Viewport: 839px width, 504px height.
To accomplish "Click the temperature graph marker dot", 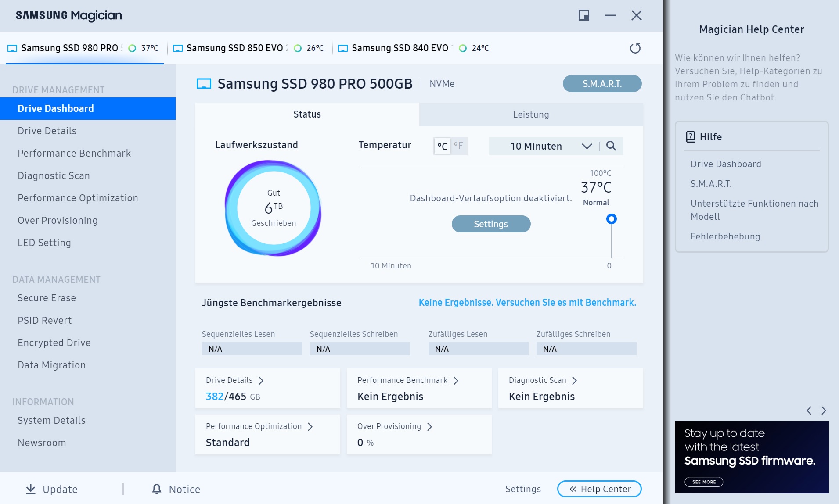I will [x=611, y=219].
